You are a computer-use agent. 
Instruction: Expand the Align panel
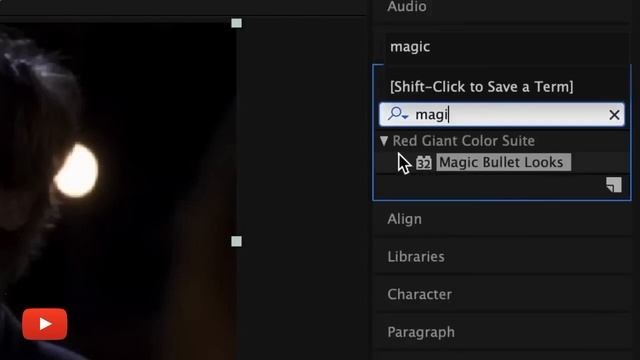tap(404, 219)
